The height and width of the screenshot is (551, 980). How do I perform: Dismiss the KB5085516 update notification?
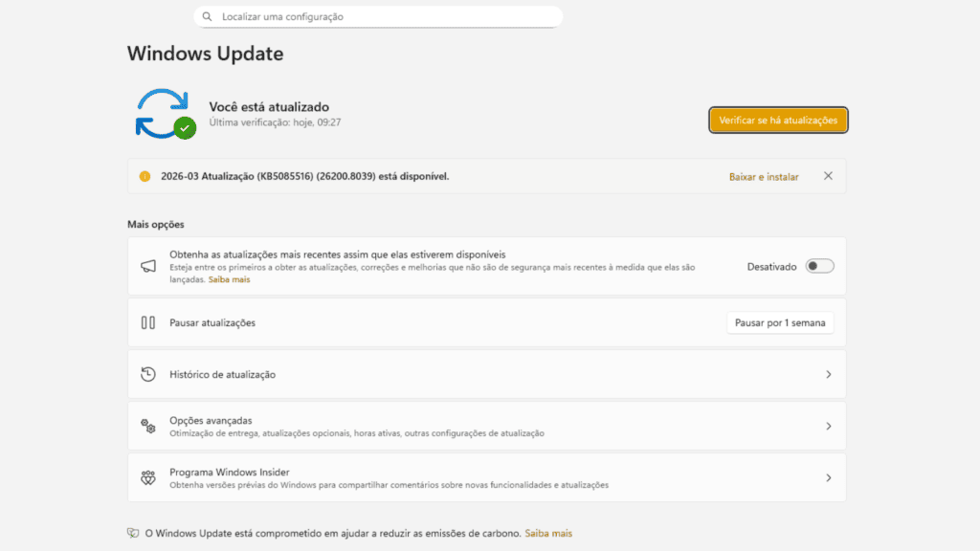(828, 176)
